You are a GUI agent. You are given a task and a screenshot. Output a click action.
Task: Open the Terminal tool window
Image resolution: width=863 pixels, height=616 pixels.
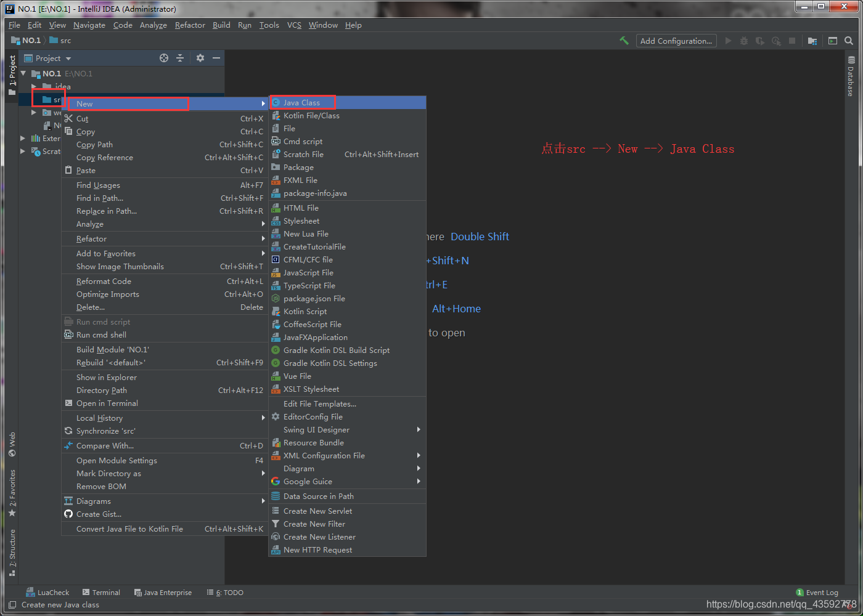point(101,593)
